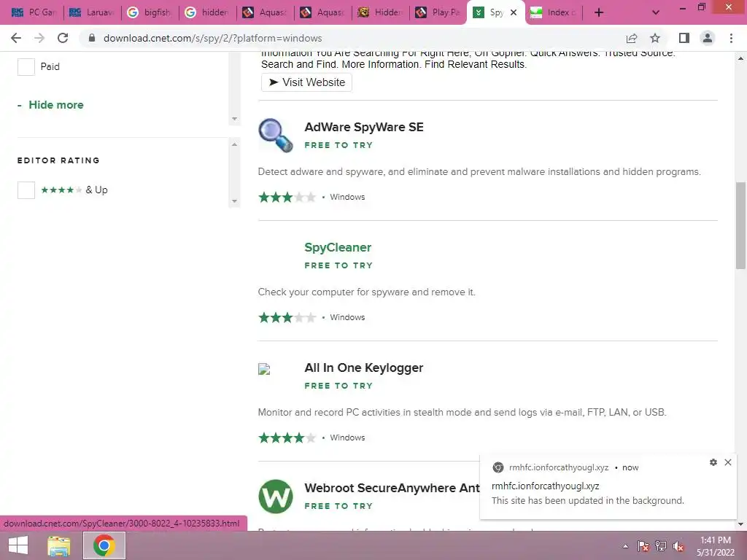Screen dimensions: 747x560
Task: Click editor rating scroll-down arrow
Action: click(x=234, y=201)
